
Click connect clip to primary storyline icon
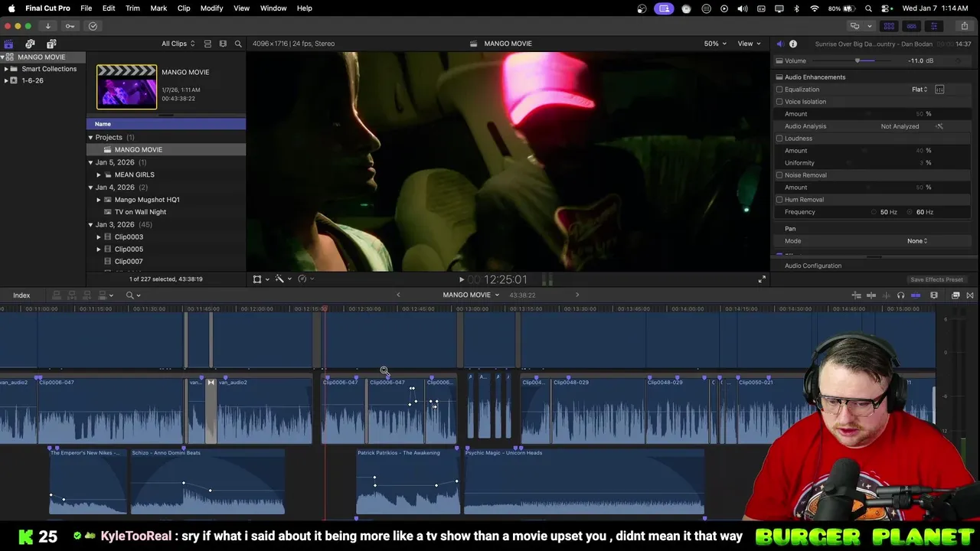(x=57, y=295)
